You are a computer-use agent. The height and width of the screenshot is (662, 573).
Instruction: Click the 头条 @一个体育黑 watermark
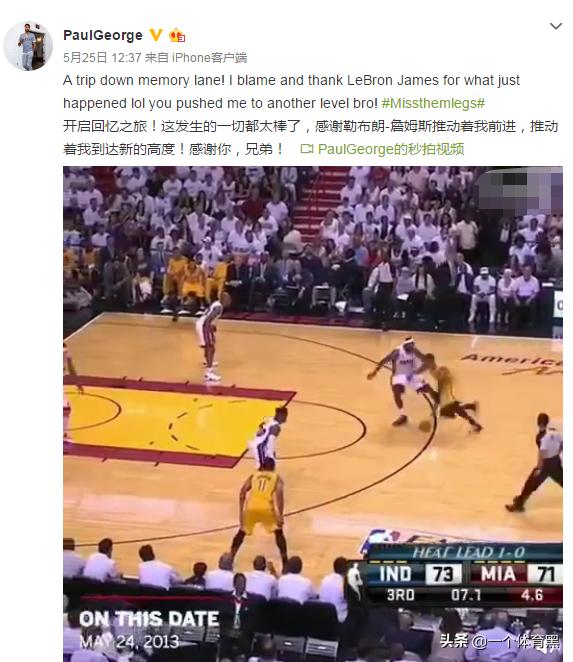pyautogui.click(x=500, y=642)
